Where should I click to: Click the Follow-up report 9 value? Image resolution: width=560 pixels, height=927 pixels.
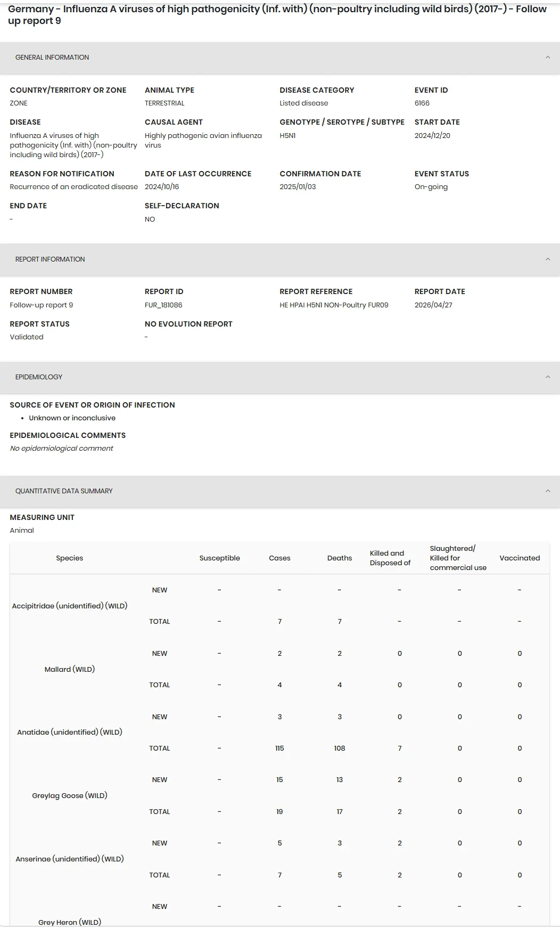click(42, 305)
